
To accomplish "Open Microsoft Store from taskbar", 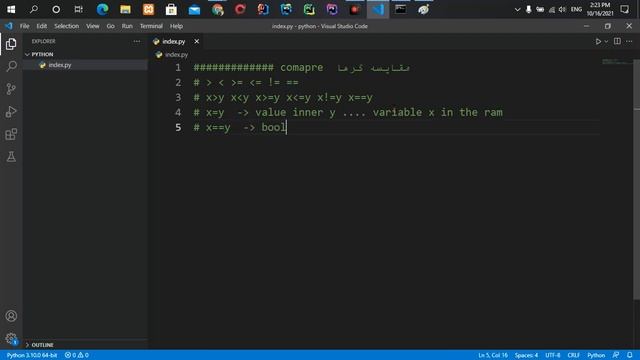I will (171, 9).
